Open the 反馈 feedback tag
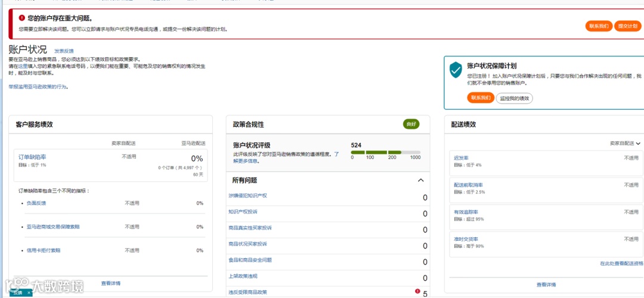This screenshot has width=644, height=298. (x=18, y=293)
